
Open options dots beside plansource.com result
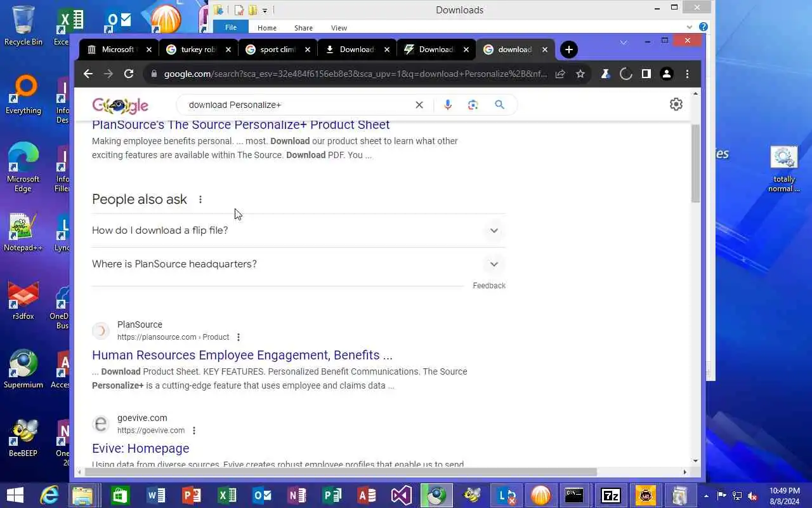click(x=239, y=337)
